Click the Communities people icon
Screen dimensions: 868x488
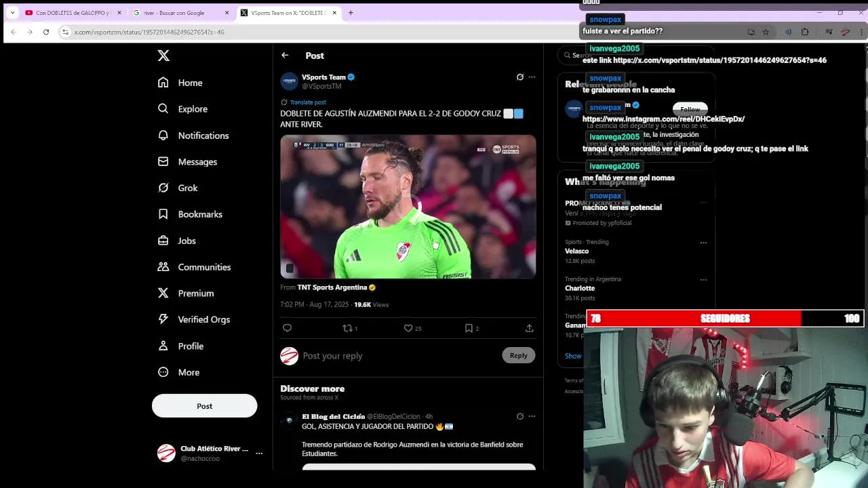pos(163,267)
